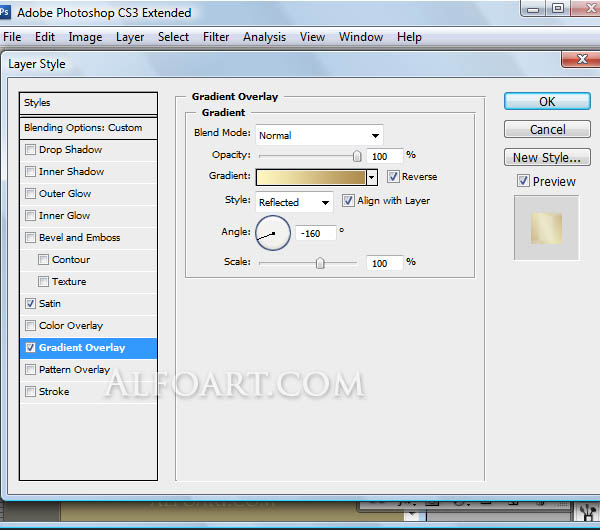Open the Window menu
Viewport: 600px width, 530px height.
361,37
